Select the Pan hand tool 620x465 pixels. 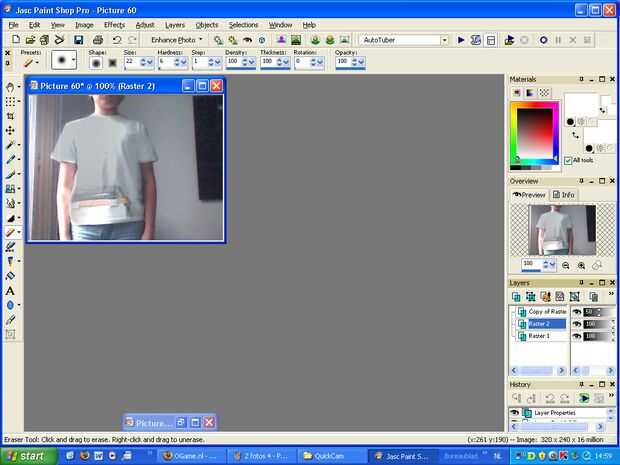point(10,87)
